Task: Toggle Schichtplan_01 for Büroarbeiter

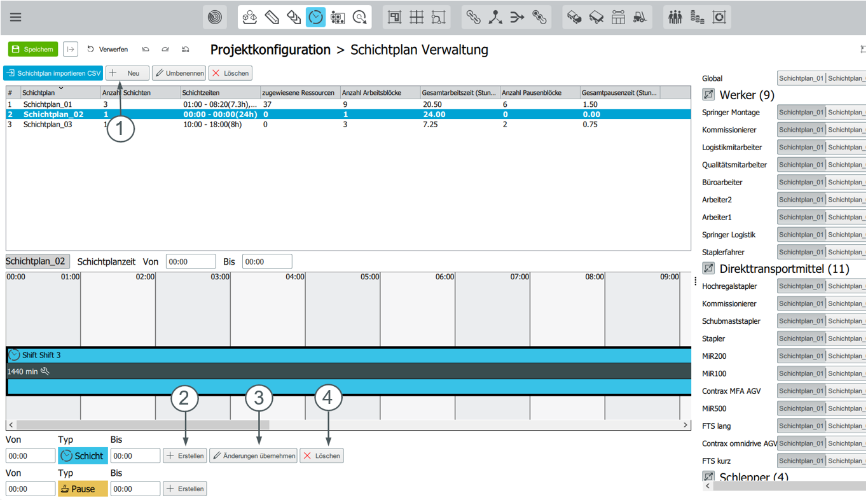Action: tap(801, 182)
